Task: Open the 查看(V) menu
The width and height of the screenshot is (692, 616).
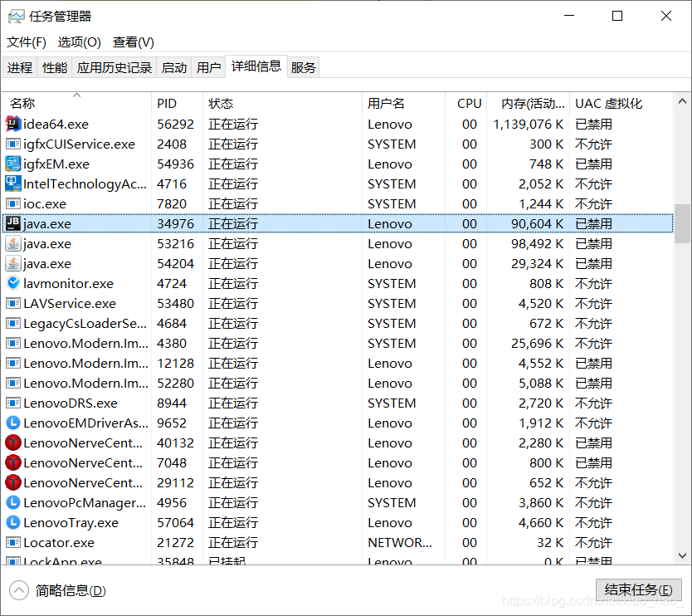Action: coord(134,42)
